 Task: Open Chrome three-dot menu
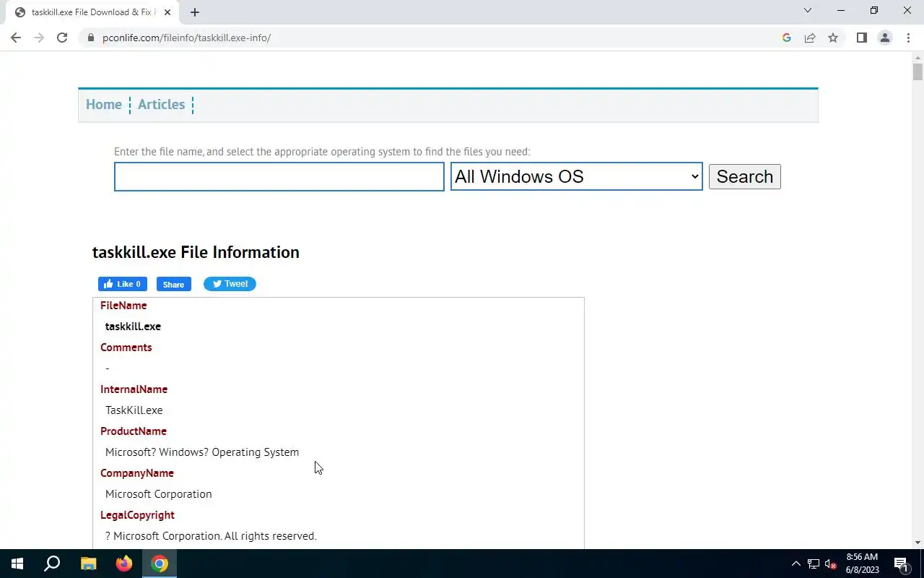click(x=908, y=38)
